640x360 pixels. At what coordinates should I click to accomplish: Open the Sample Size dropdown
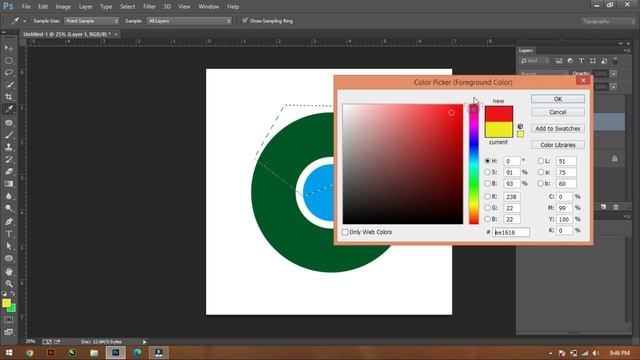(92, 21)
